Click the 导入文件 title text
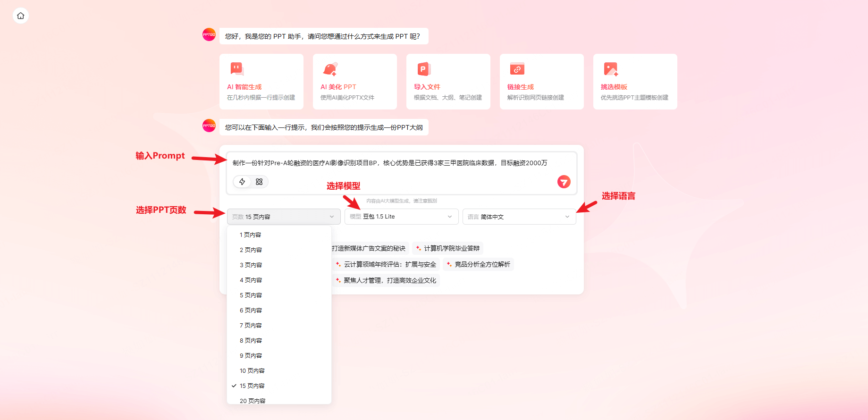868x420 pixels. coord(427,87)
